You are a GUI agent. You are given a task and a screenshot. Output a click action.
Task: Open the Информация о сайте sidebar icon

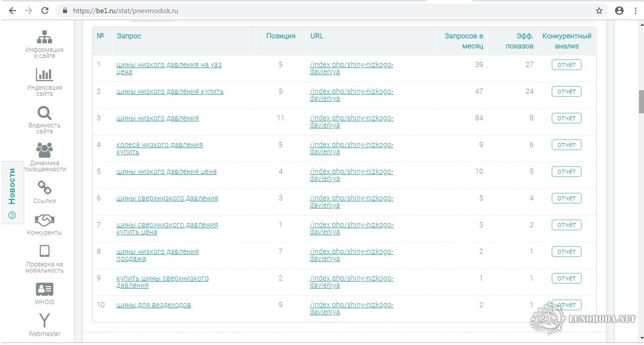pos(44,37)
